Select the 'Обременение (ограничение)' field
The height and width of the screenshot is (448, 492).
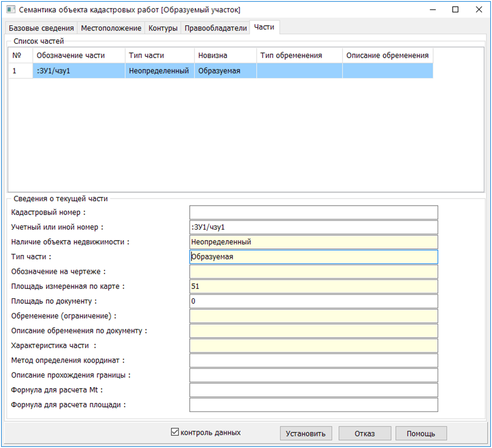tap(313, 316)
